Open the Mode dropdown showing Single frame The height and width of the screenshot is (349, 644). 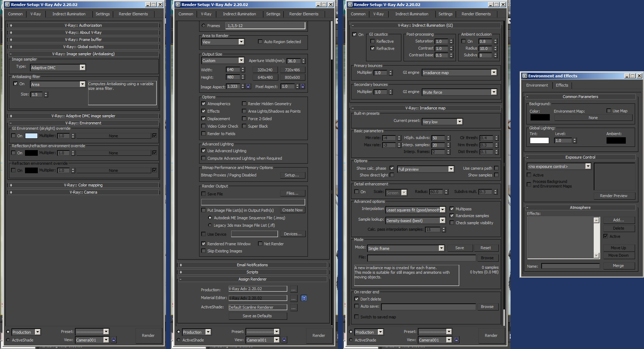(x=406, y=248)
